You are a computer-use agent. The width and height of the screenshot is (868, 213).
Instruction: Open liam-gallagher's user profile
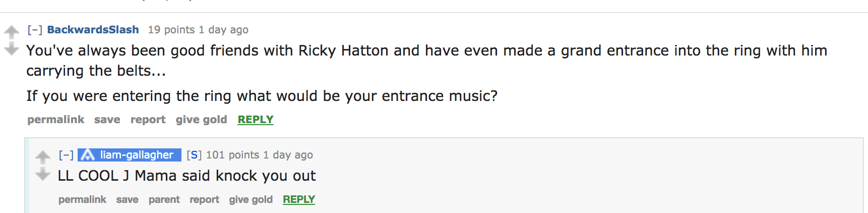137,155
